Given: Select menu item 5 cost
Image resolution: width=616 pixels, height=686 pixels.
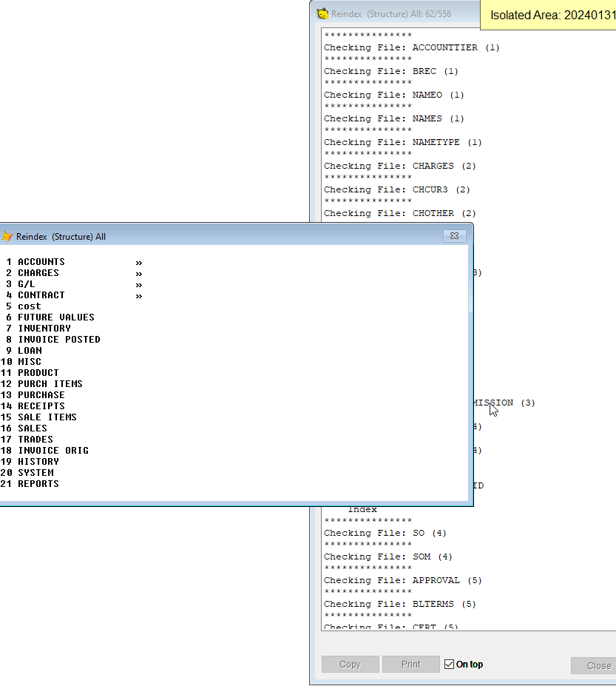Looking at the screenshot, I should click(x=24, y=306).
